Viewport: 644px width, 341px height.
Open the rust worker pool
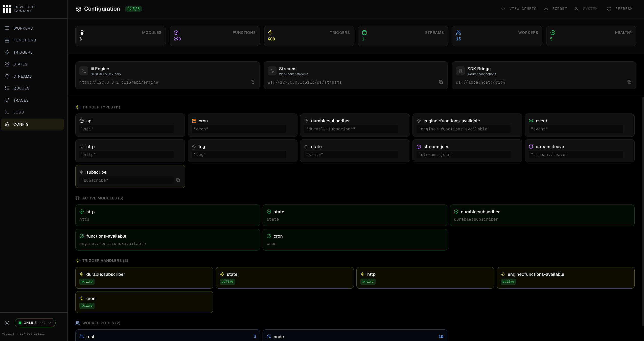167,335
